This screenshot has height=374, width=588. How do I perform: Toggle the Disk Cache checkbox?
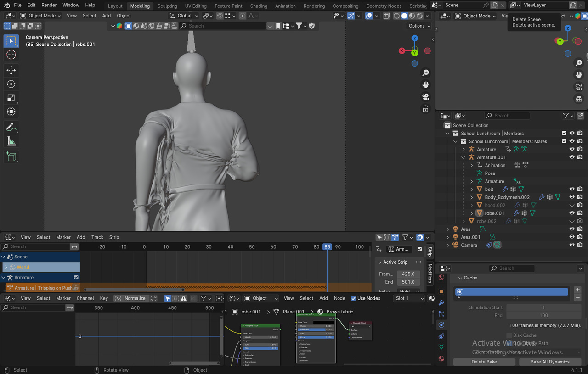tap(509, 335)
